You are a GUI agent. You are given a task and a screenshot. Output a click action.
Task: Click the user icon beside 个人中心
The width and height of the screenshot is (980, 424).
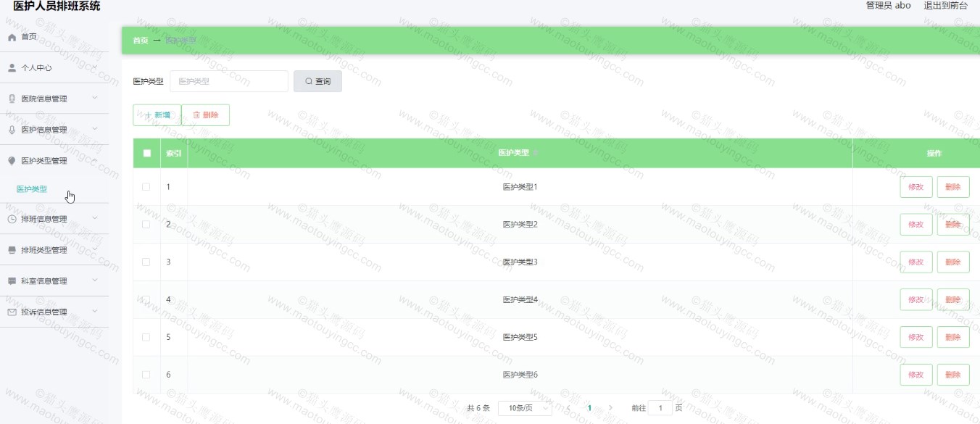click(x=12, y=67)
